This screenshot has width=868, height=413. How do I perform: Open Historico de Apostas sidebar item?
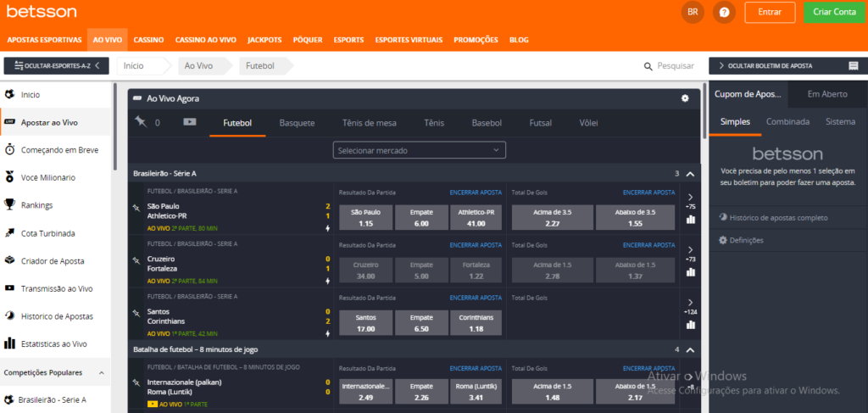click(x=55, y=316)
